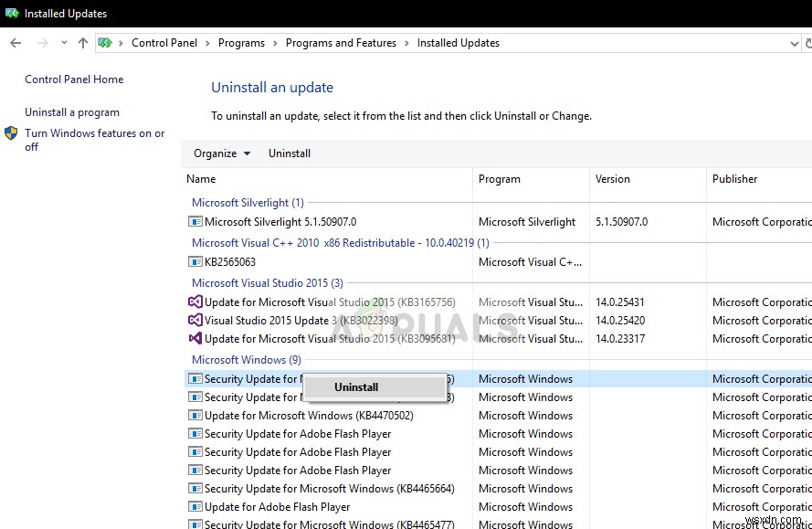Viewport: 812px width, 529px height.
Task: Click the Microsoft Silverlight 5.1.50907.0 item icon
Action: point(195,222)
